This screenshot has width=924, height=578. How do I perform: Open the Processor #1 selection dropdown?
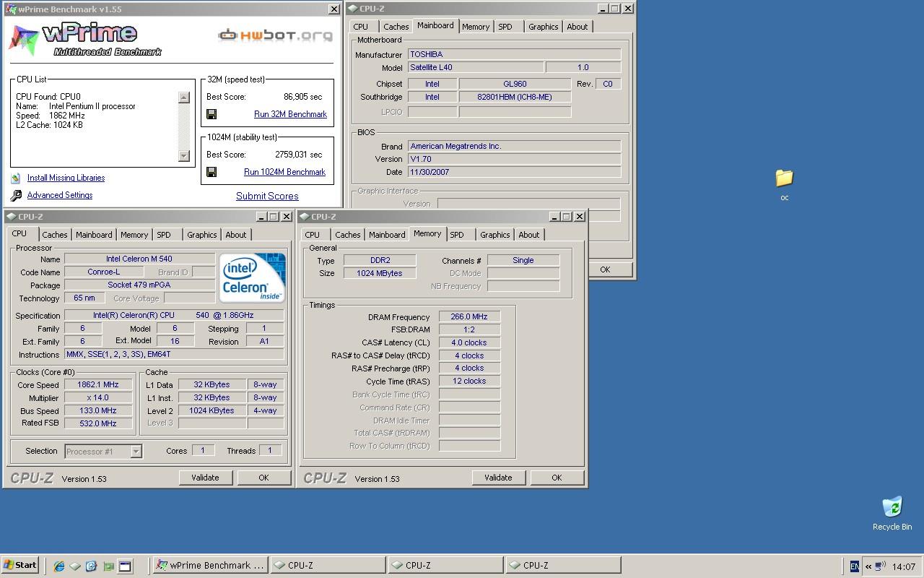pos(136,452)
